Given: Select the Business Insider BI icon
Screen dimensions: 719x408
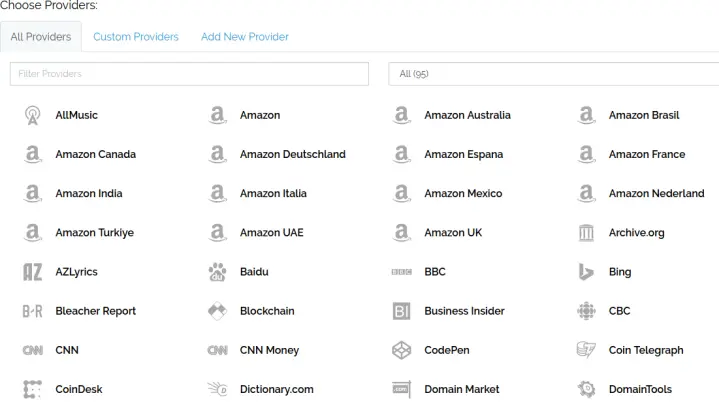Looking at the screenshot, I should tap(402, 311).
